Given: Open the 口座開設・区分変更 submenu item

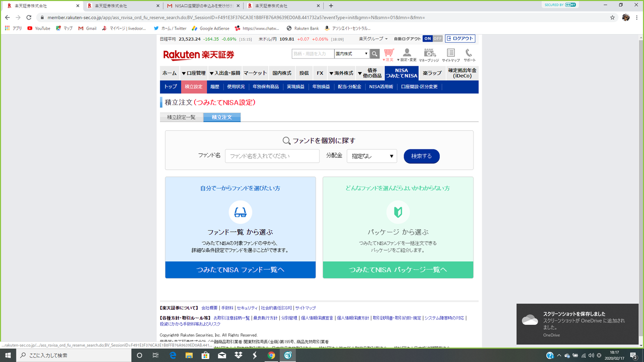Looking at the screenshot, I should pyautogui.click(x=419, y=87).
